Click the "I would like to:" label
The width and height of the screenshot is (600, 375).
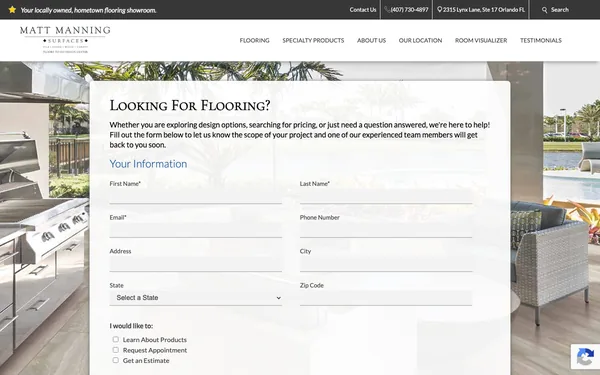pyautogui.click(x=131, y=326)
